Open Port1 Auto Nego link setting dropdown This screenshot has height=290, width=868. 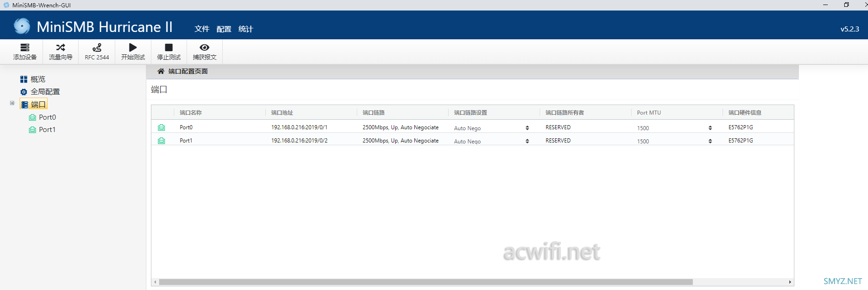(x=492, y=141)
